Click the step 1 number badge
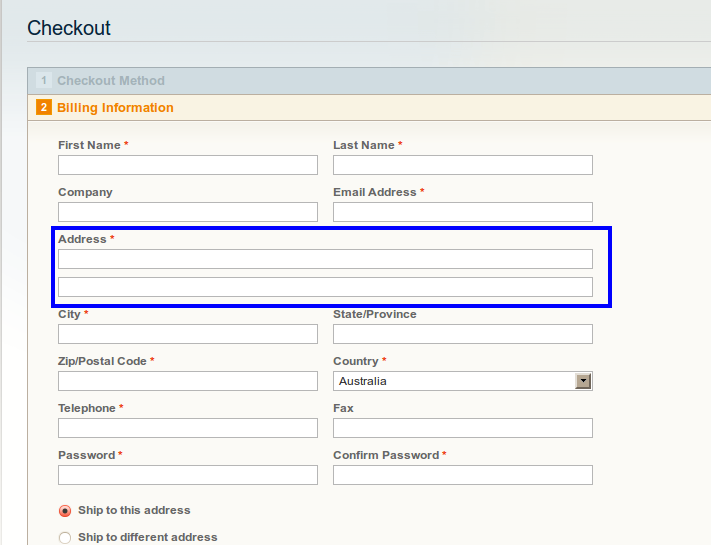 44,81
